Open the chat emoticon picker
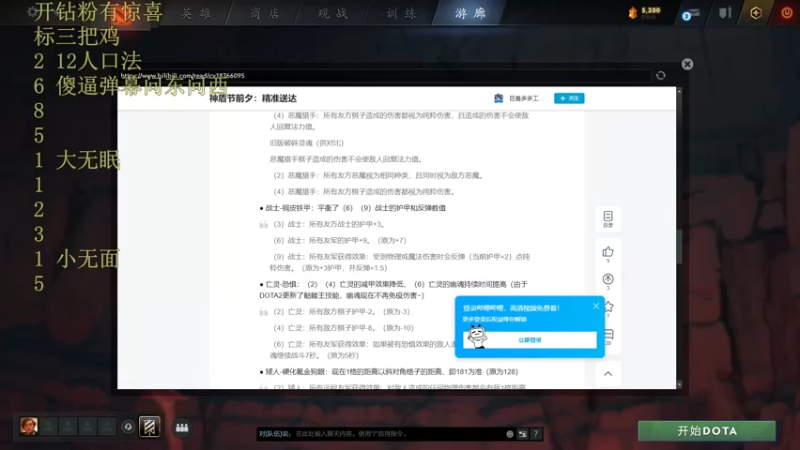 point(510,434)
